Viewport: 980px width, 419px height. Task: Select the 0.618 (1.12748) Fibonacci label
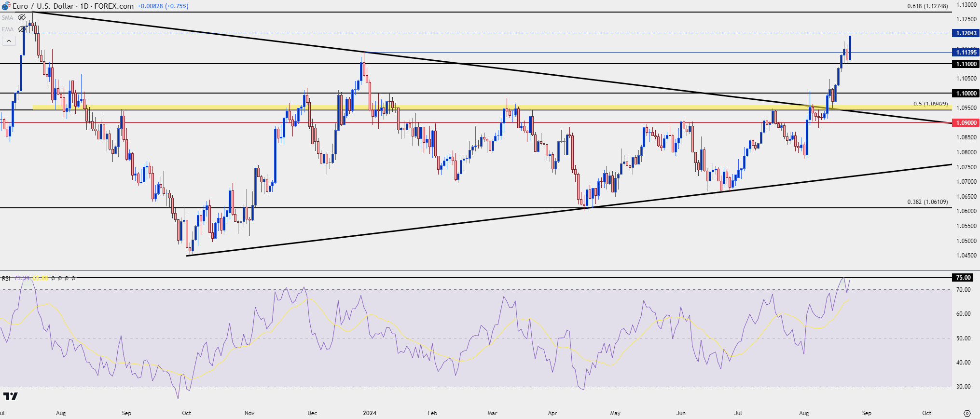click(x=927, y=6)
